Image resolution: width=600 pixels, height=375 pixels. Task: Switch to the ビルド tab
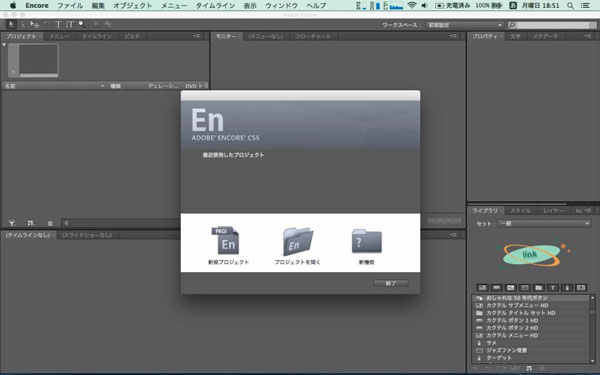pyautogui.click(x=132, y=36)
